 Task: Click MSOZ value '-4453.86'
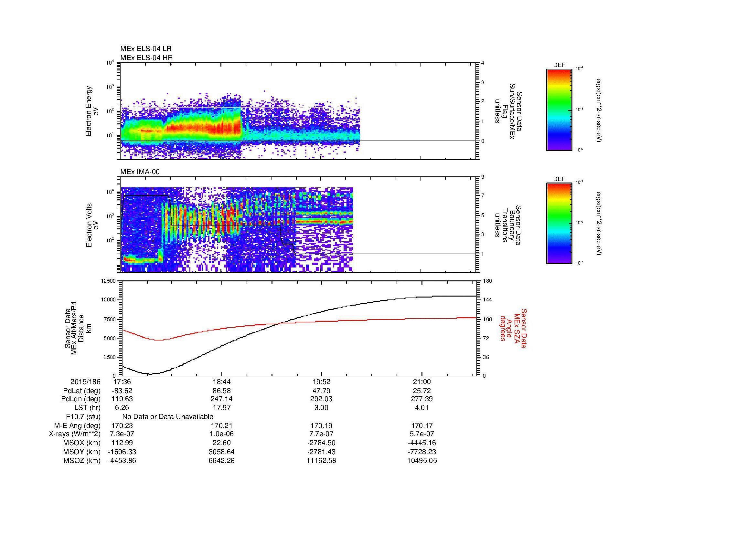click(122, 461)
